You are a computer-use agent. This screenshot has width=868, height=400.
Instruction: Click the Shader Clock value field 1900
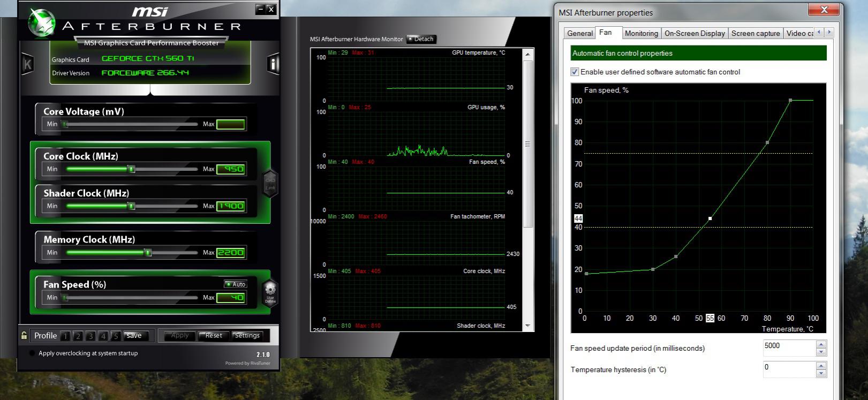231,206
